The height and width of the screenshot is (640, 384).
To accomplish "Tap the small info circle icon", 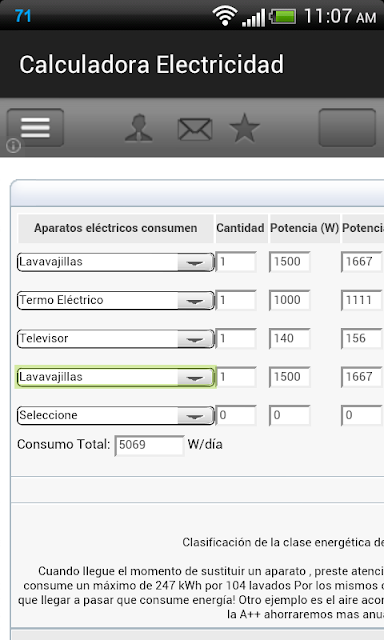I will pos(13,146).
